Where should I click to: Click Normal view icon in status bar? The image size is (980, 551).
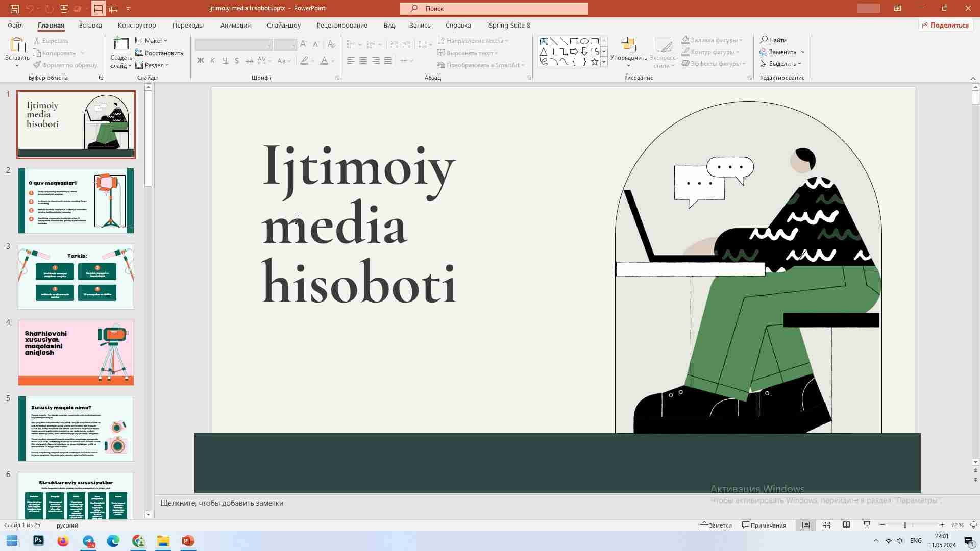click(x=806, y=525)
